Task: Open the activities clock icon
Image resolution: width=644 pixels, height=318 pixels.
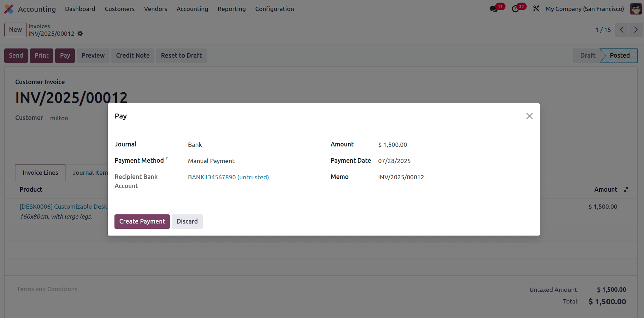Action: coord(515,9)
